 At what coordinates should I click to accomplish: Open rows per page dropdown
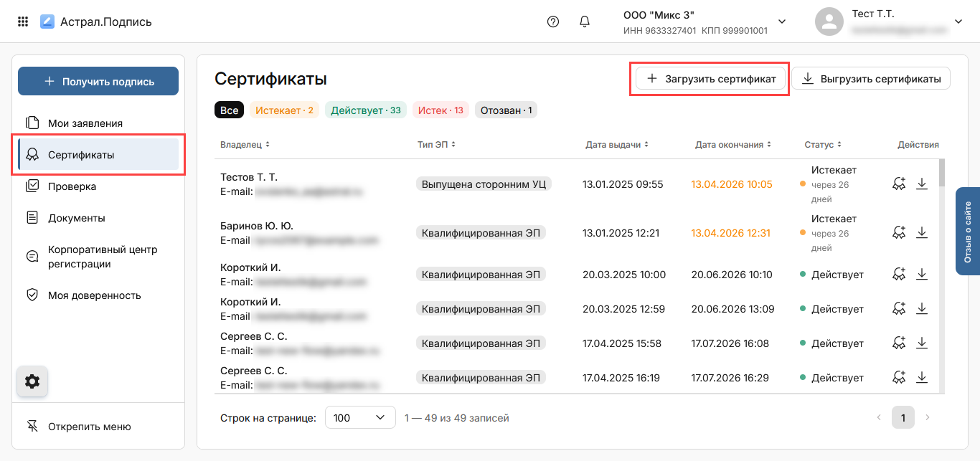360,417
